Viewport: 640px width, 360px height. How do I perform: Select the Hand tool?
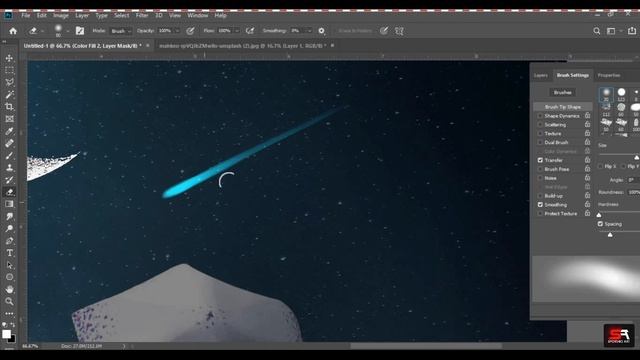9,289
